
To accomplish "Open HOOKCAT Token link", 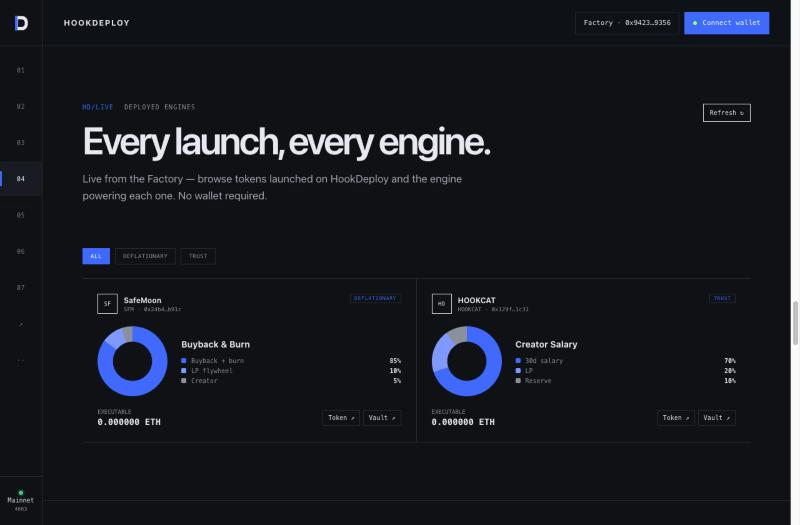I will tap(676, 418).
